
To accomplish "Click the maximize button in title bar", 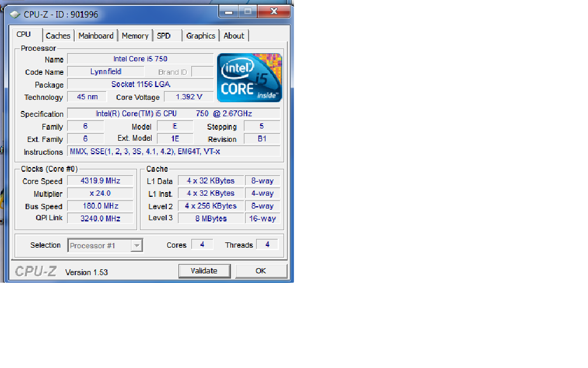I will tap(248, 12).
